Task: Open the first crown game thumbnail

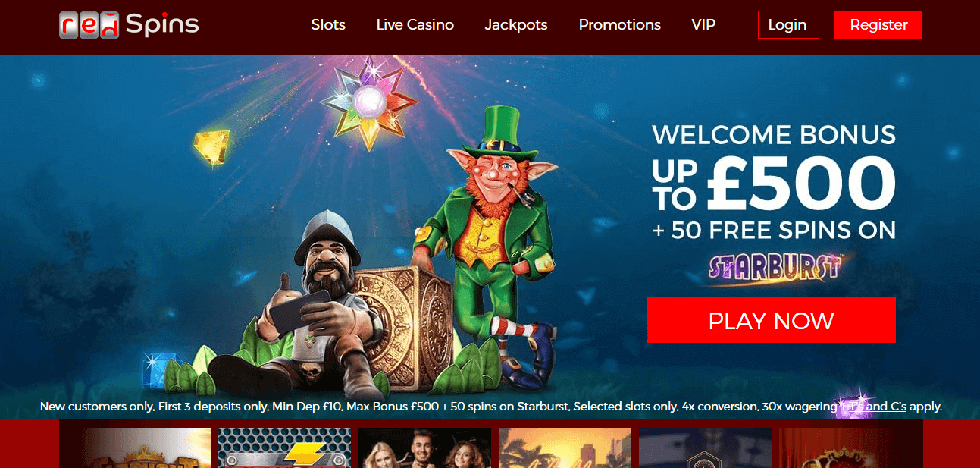Action: coord(148,448)
